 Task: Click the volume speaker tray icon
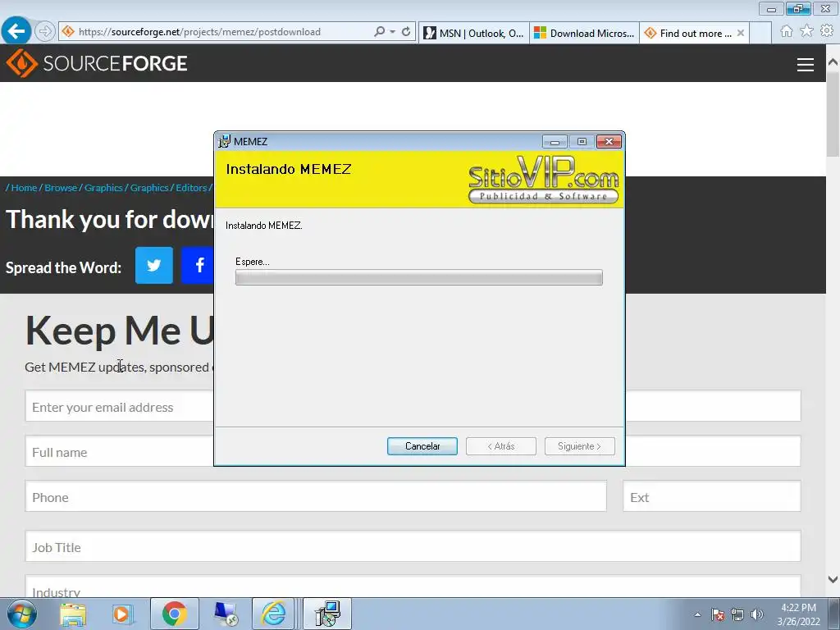tap(757, 614)
